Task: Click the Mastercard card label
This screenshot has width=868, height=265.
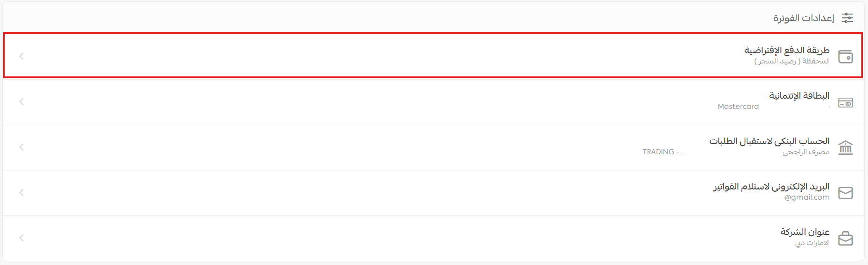Action: point(738,107)
